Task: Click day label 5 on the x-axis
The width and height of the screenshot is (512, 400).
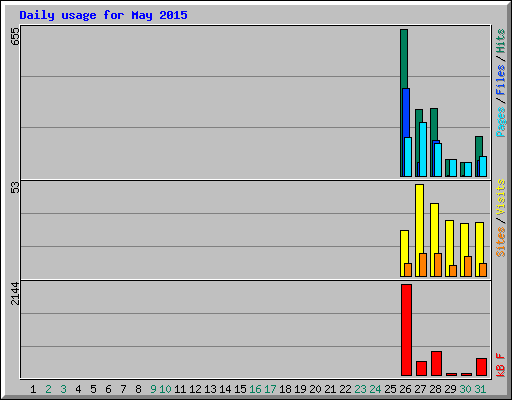Action: (x=93, y=389)
